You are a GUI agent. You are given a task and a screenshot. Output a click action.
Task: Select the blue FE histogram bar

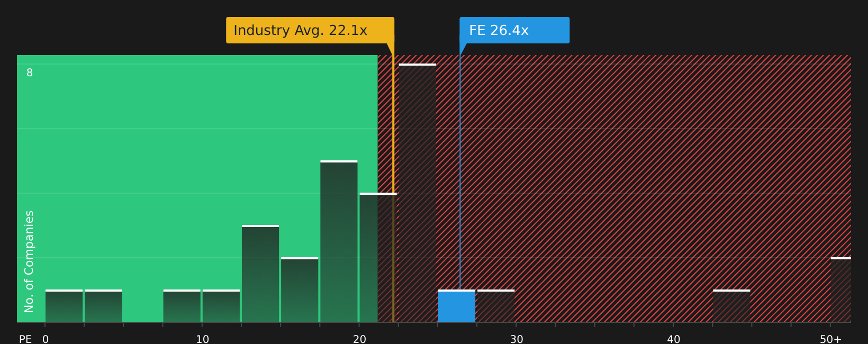pyautogui.click(x=457, y=306)
